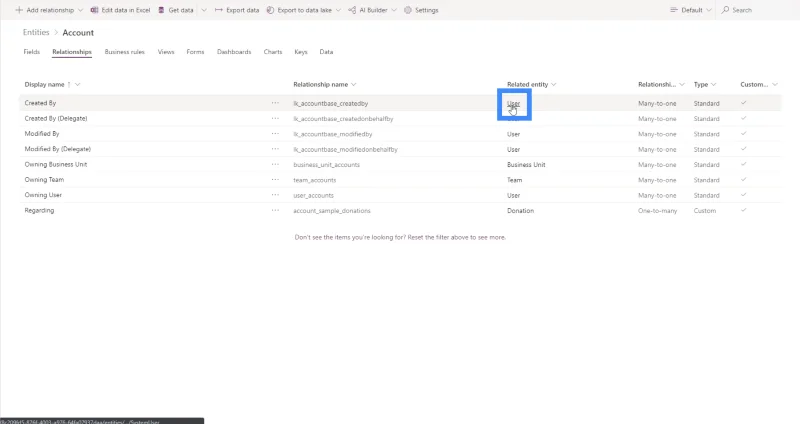800x424 pixels.
Task: Open more options for Modified By row
Action: (x=276, y=134)
